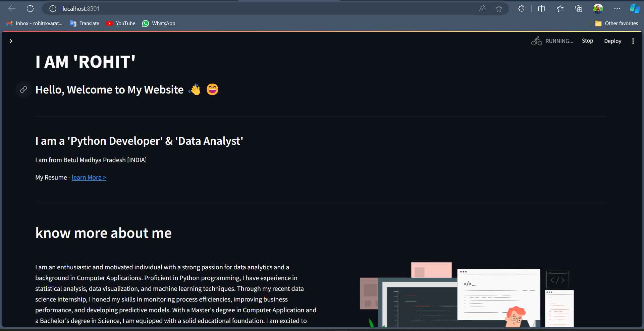Open browser Extensions puzzle icon
The width and height of the screenshot is (644, 331).
point(521,9)
